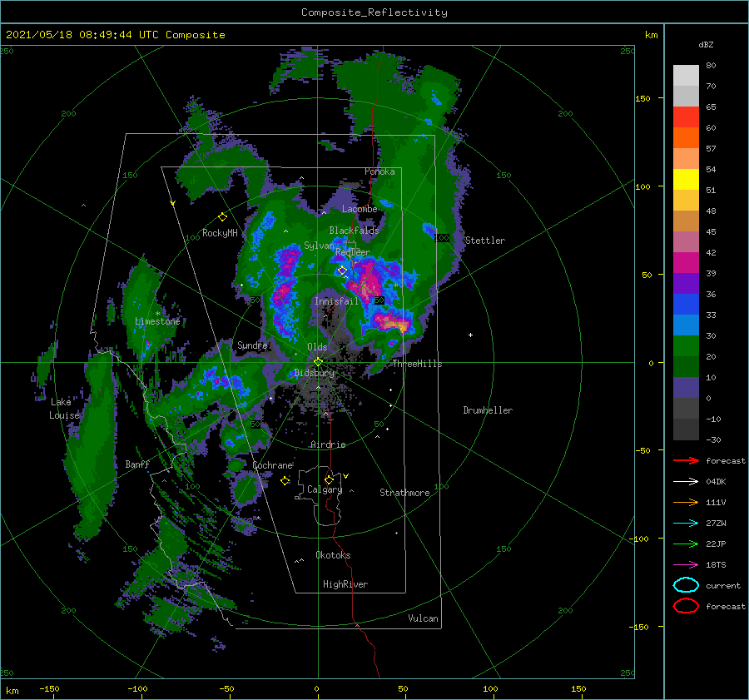Click the Okotoks label
The width and height of the screenshot is (749, 700).
[x=333, y=555]
